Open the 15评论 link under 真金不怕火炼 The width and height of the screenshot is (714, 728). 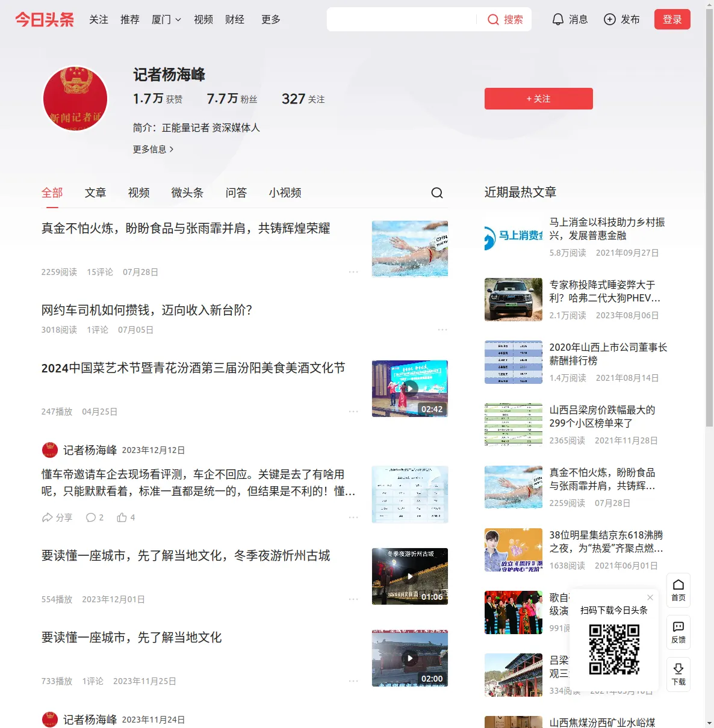pyautogui.click(x=100, y=272)
